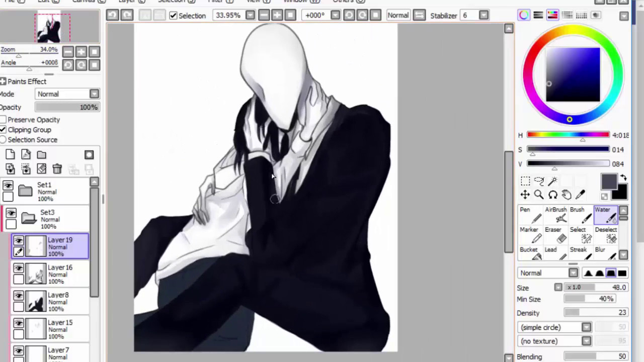The width and height of the screenshot is (644, 362).
Task: Select the eyedropper color picker tool
Action: pos(580,195)
